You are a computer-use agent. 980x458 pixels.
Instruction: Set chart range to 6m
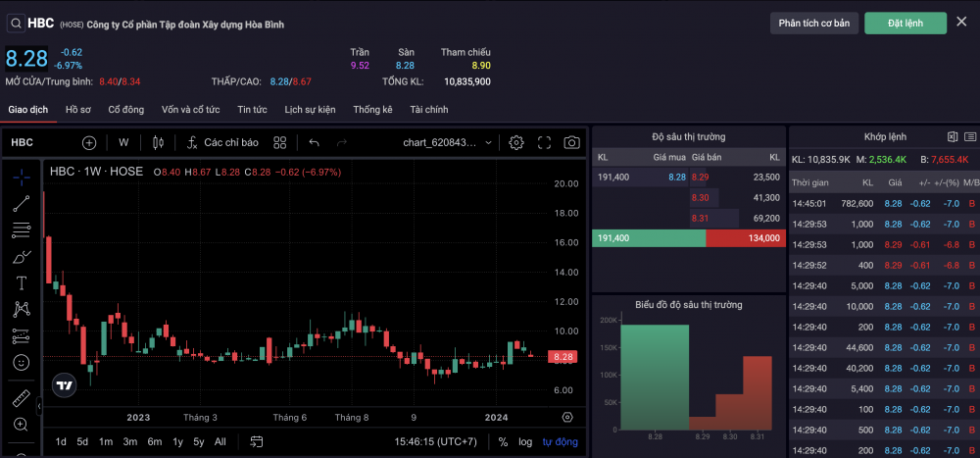(x=155, y=441)
